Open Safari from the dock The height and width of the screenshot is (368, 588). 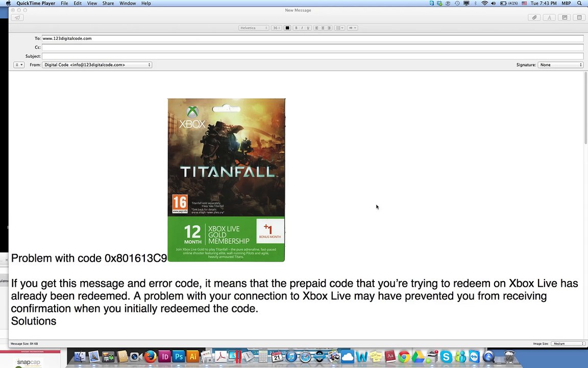pyautogui.click(x=306, y=356)
